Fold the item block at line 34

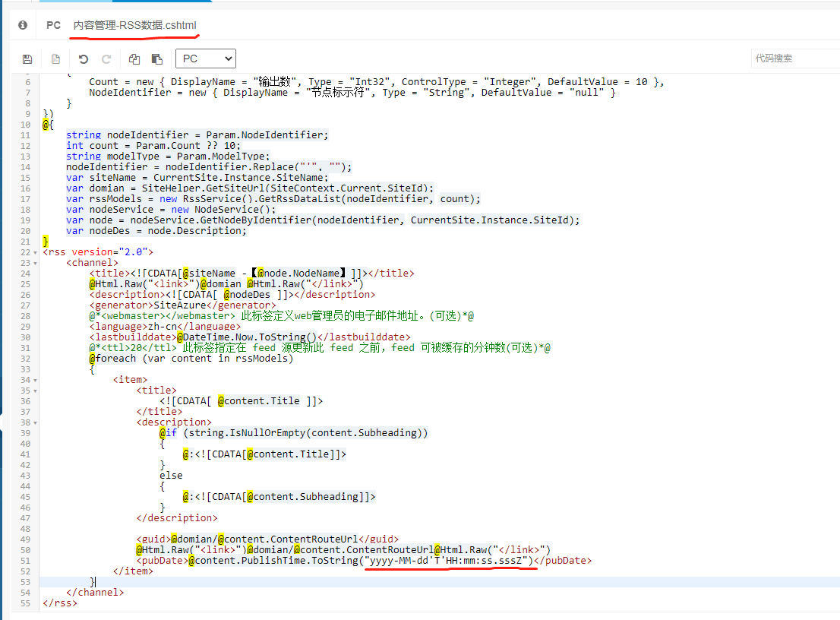[37, 380]
